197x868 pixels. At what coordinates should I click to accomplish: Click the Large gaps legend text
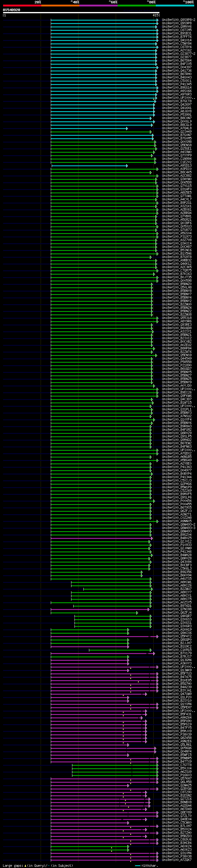click(x=38, y=865)
